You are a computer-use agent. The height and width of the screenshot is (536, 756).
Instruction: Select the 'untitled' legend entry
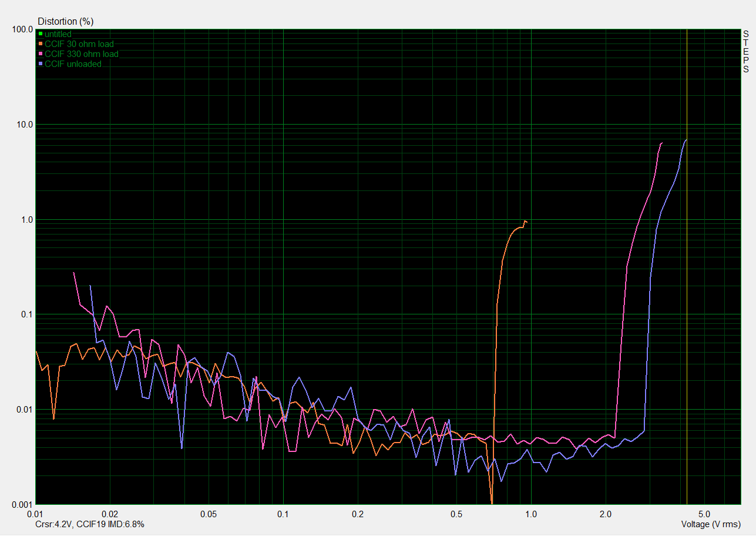tap(58, 34)
